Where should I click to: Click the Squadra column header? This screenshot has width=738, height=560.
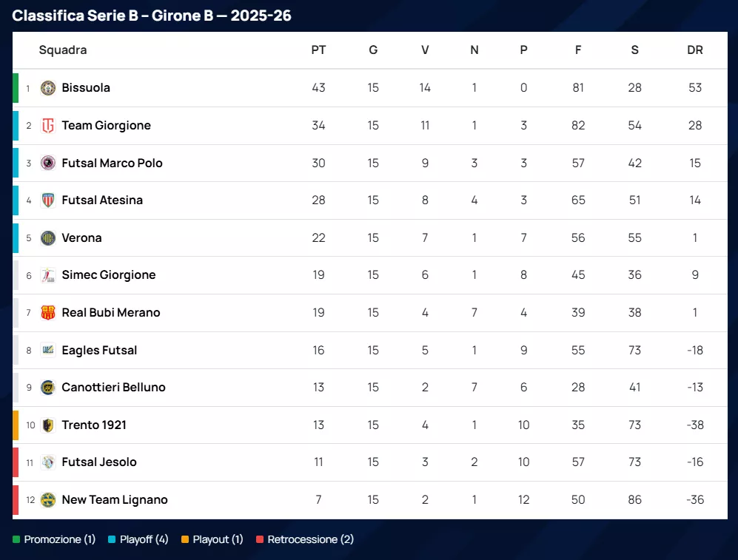pos(63,50)
